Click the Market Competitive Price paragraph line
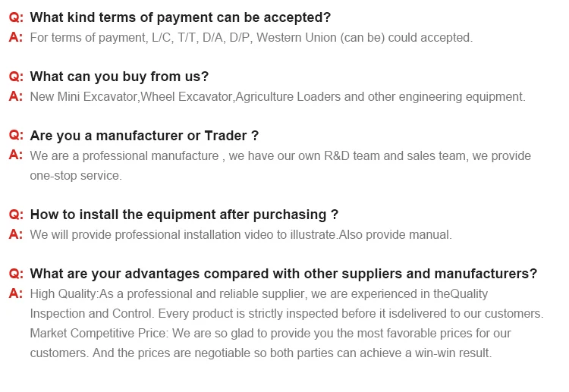Viewport: 569px width, 392px height. (x=270, y=334)
